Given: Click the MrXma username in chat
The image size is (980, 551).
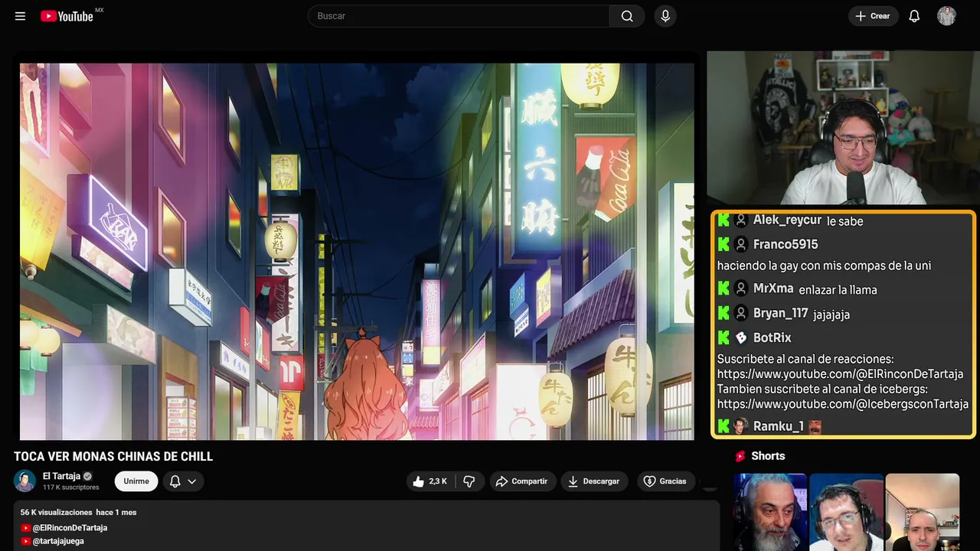Looking at the screenshot, I should point(773,289).
